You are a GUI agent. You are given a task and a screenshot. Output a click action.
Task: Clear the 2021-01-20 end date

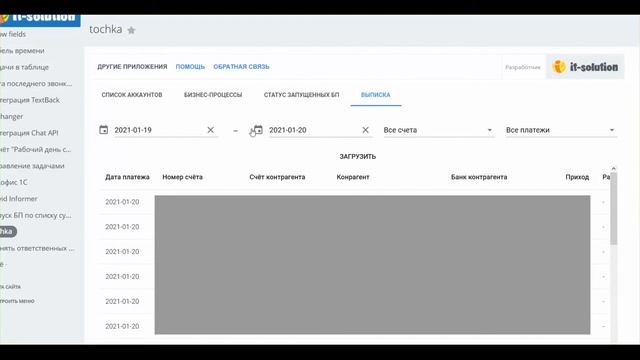pyautogui.click(x=365, y=130)
